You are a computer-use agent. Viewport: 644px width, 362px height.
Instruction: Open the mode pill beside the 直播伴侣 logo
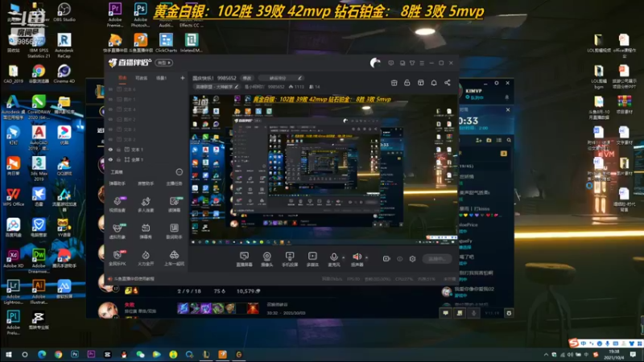click(x=164, y=63)
